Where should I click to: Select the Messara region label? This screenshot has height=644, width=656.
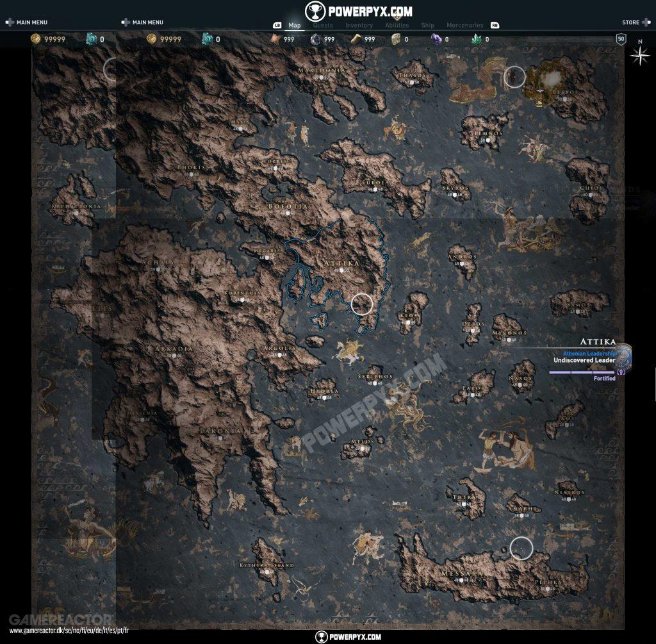[x=461, y=574]
